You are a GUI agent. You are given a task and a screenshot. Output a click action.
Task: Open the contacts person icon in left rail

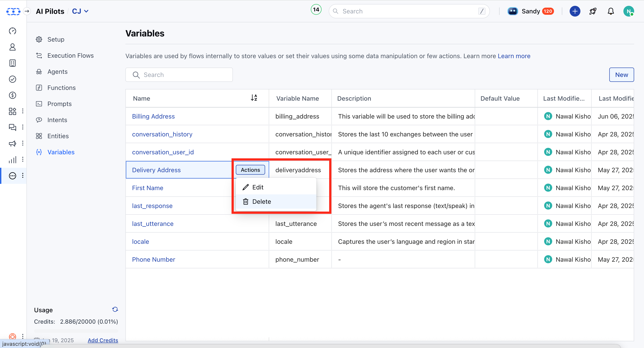[x=13, y=47]
